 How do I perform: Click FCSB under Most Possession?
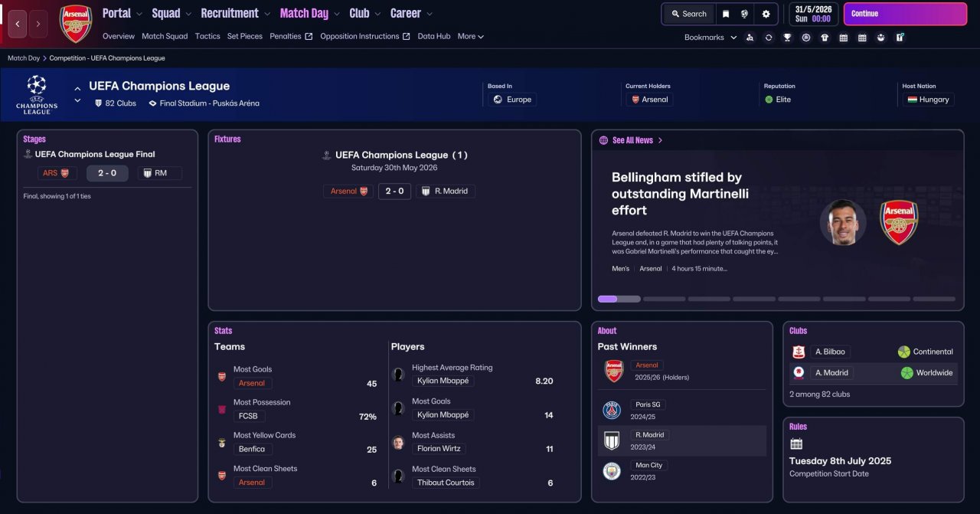click(x=248, y=416)
